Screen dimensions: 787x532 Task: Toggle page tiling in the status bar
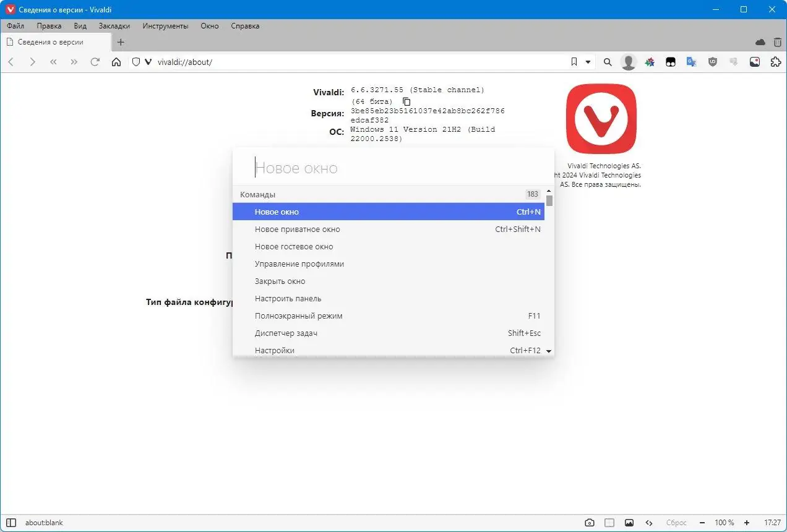tap(609, 523)
